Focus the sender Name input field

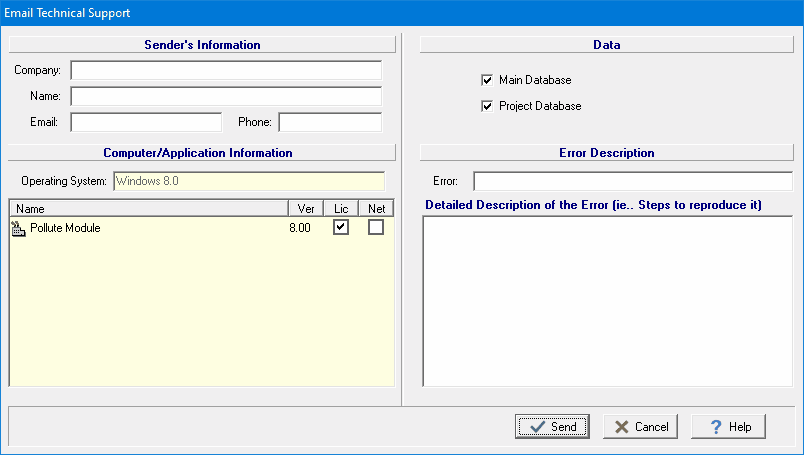click(x=226, y=96)
